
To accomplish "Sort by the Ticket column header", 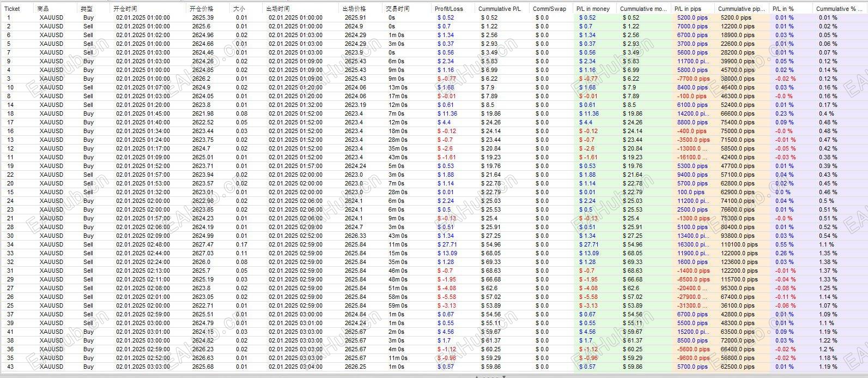I will 12,9.
